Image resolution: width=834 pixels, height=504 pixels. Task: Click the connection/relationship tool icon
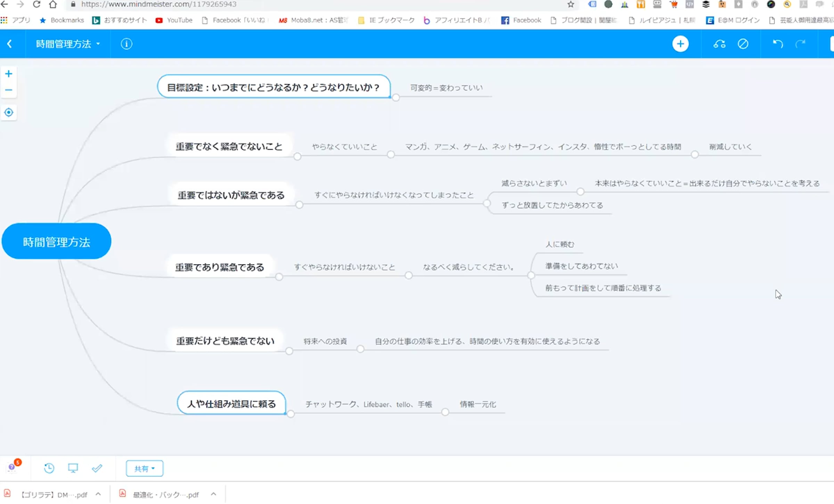pyautogui.click(x=719, y=44)
